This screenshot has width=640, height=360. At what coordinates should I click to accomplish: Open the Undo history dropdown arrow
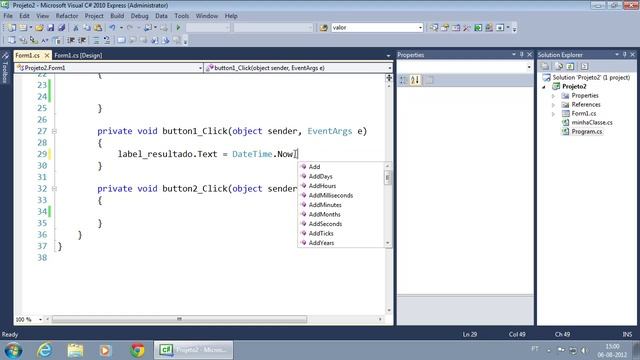tap(121, 28)
